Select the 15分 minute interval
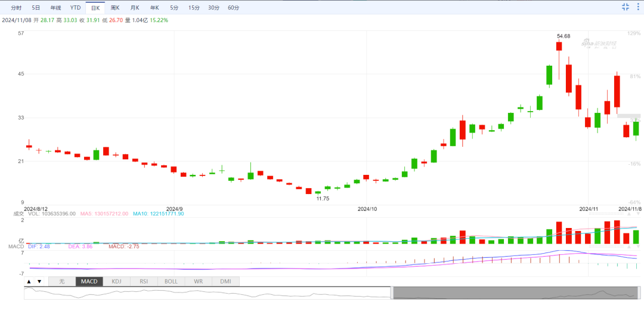 [194, 8]
